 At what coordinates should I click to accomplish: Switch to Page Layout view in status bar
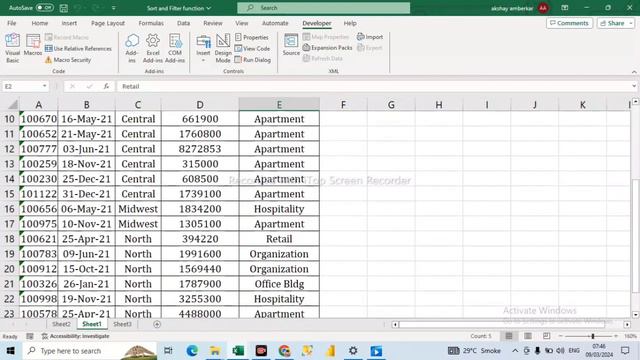(528, 336)
